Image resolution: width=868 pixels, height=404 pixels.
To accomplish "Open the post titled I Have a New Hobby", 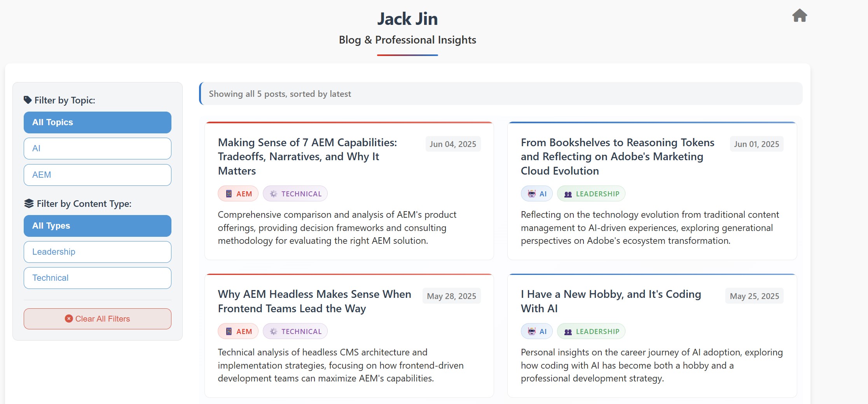I will 610,301.
